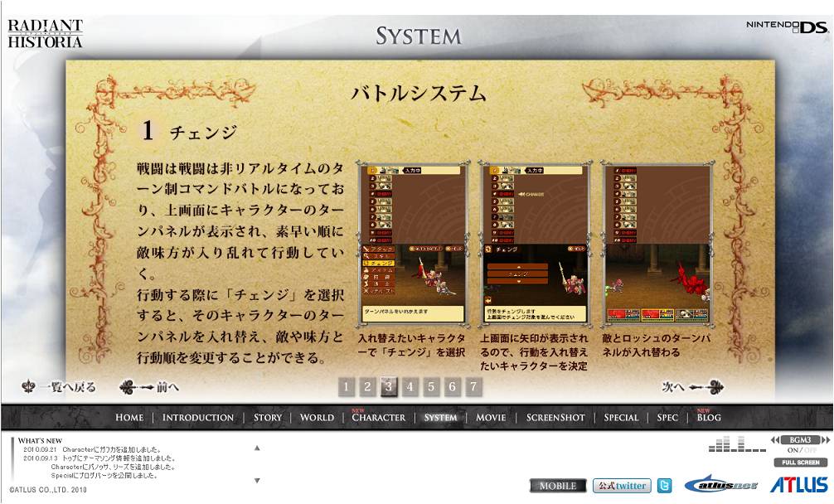
Task: Select page 2 in pagination
Action: [367, 386]
